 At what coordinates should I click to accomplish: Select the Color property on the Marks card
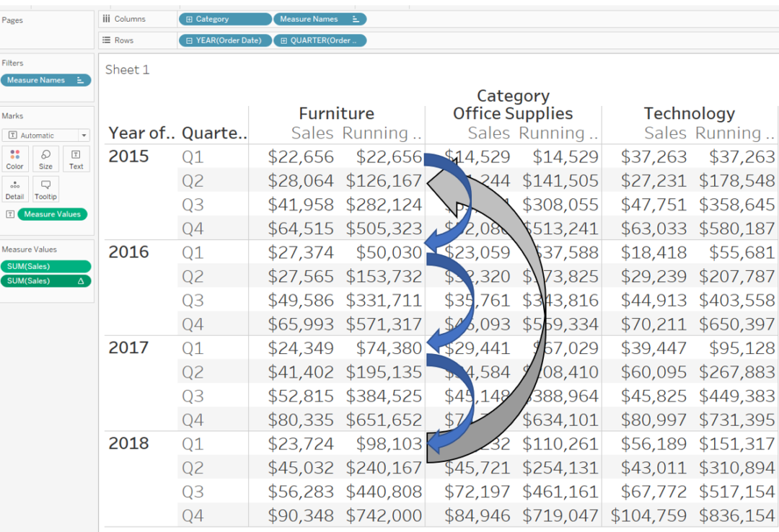pos(14,159)
